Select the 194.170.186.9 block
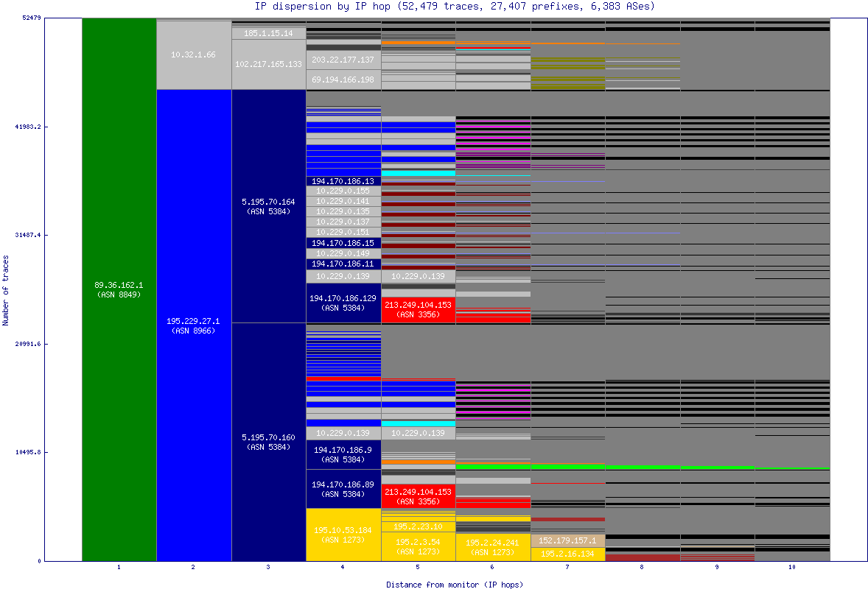The image size is (868, 589). pos(343,454)
